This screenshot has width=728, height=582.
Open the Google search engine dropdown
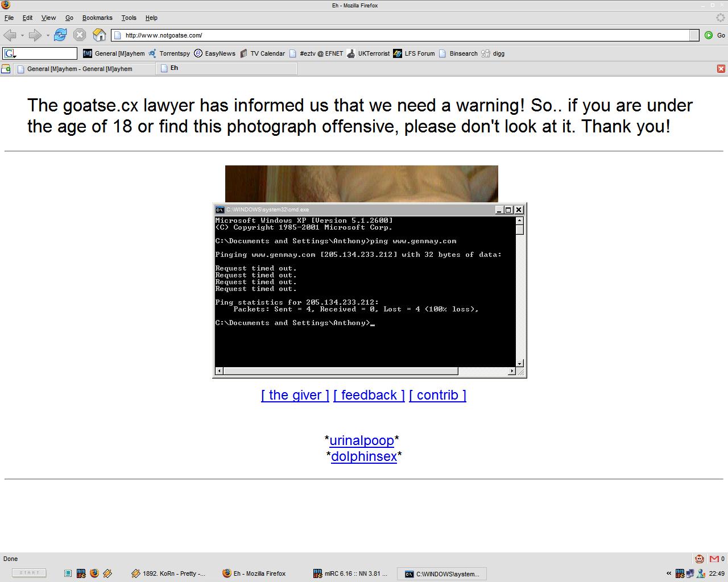(x=10, y=54)
